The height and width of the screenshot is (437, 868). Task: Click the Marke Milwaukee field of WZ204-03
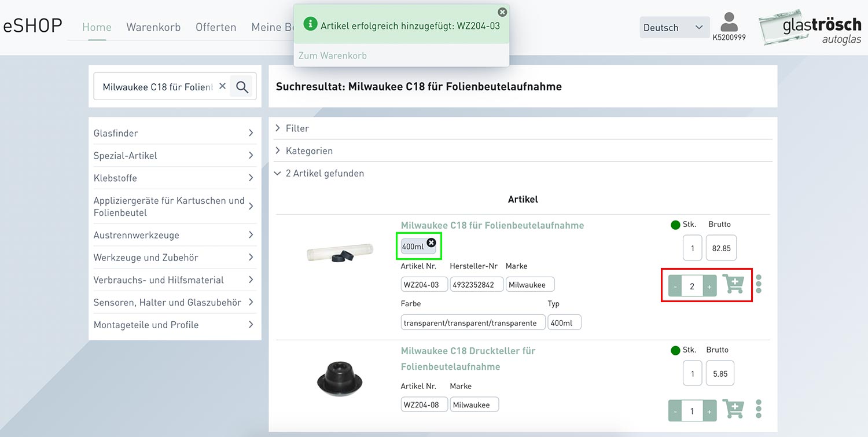pyautogui.click(x=530, y=285)
